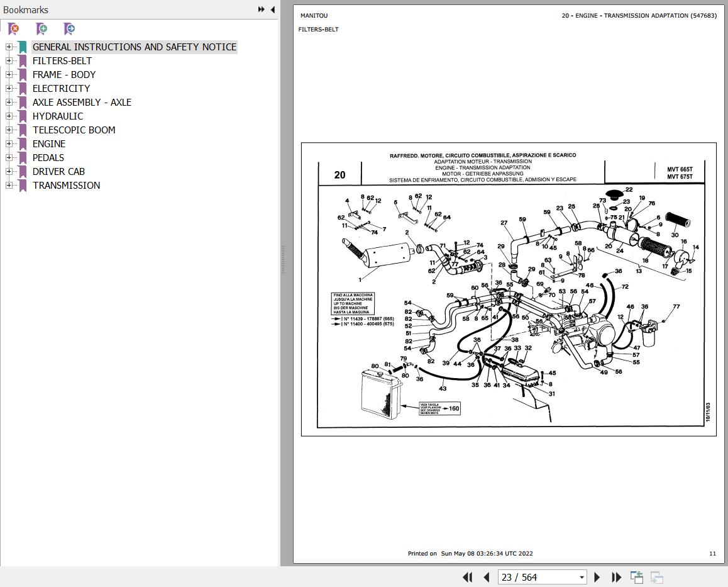Click the serial number note N° 11439 - 178867 (665)
The height and width of the screenshot is (587, 728).
[x=368, y=319]
